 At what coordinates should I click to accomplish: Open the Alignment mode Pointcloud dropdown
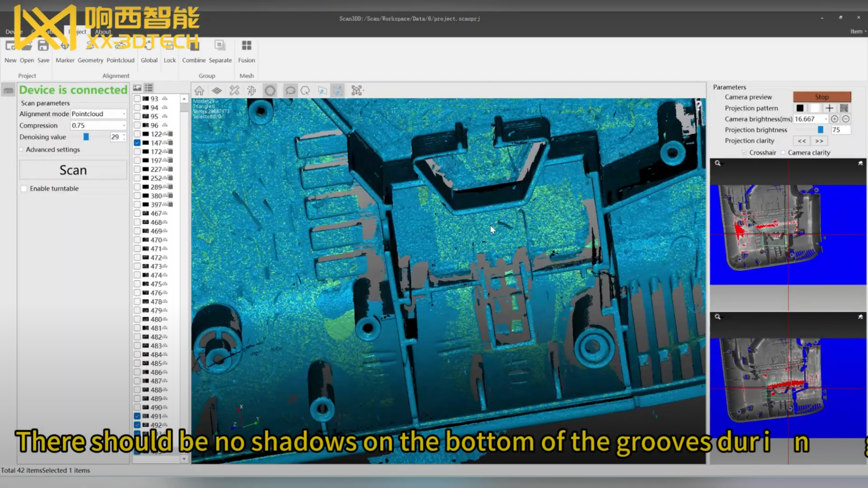(98, 114)
